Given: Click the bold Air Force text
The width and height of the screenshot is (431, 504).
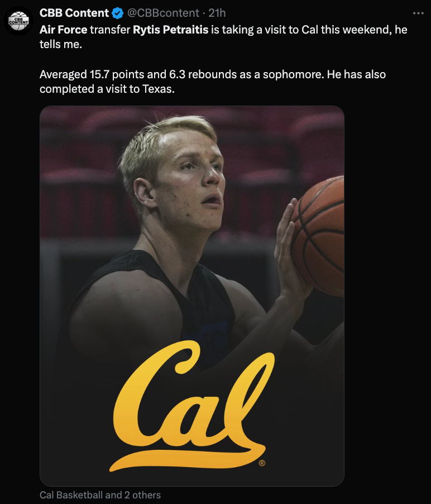Looking at the screenshot, I should point(63,30).
